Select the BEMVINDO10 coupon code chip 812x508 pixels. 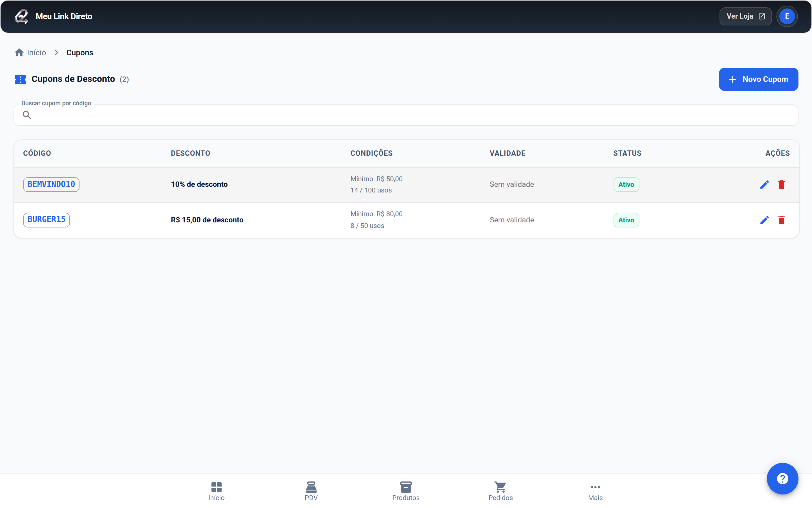click(x=51, y=185)
